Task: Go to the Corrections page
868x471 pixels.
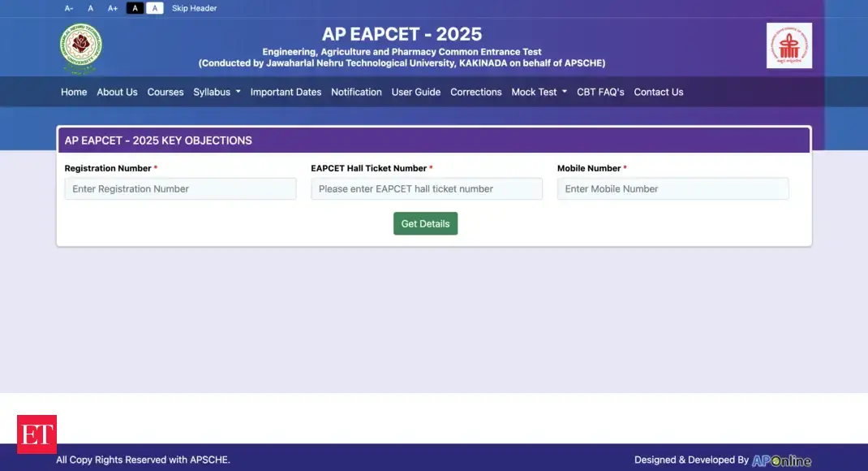Action: [x=475, y=92]
